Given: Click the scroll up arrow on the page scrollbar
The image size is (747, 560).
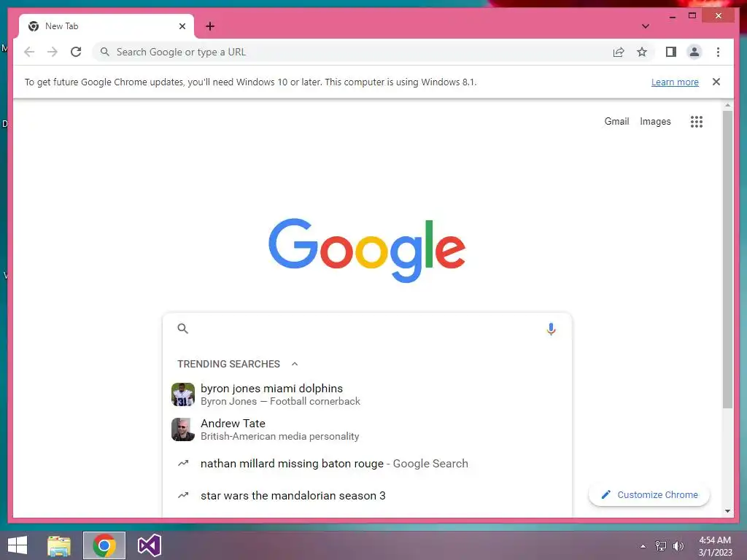Looking at the screenshot, I should pyautogui.click(x=727, y=105).
